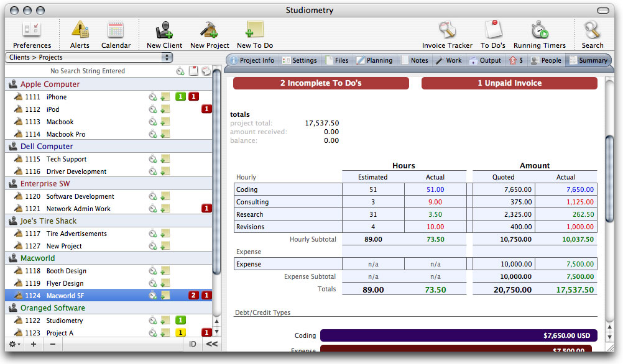Switch to the Planning tab
The height and width of the screenshot is (364, 623).
coord(375,60)
